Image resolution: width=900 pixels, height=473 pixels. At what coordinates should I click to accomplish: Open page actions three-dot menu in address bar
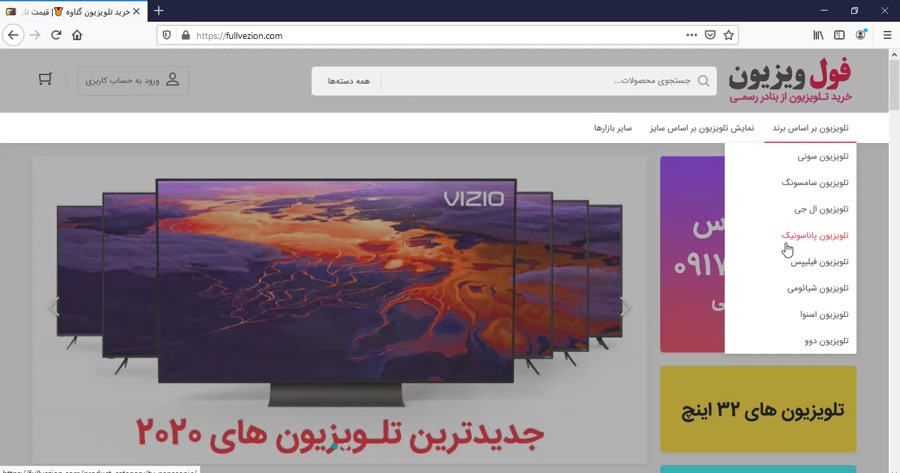click(692, 35)
